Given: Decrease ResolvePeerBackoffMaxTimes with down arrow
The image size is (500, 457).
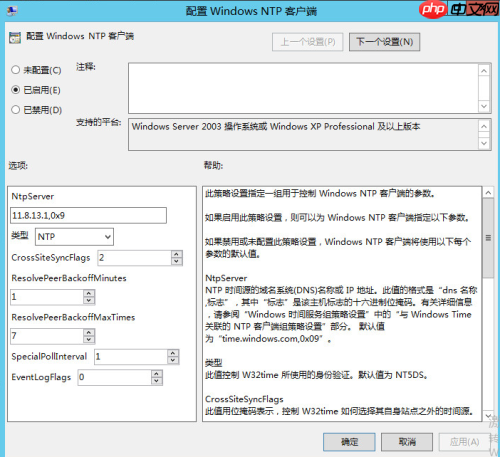Looking at the screenshot, I should [x=89, y=340].
